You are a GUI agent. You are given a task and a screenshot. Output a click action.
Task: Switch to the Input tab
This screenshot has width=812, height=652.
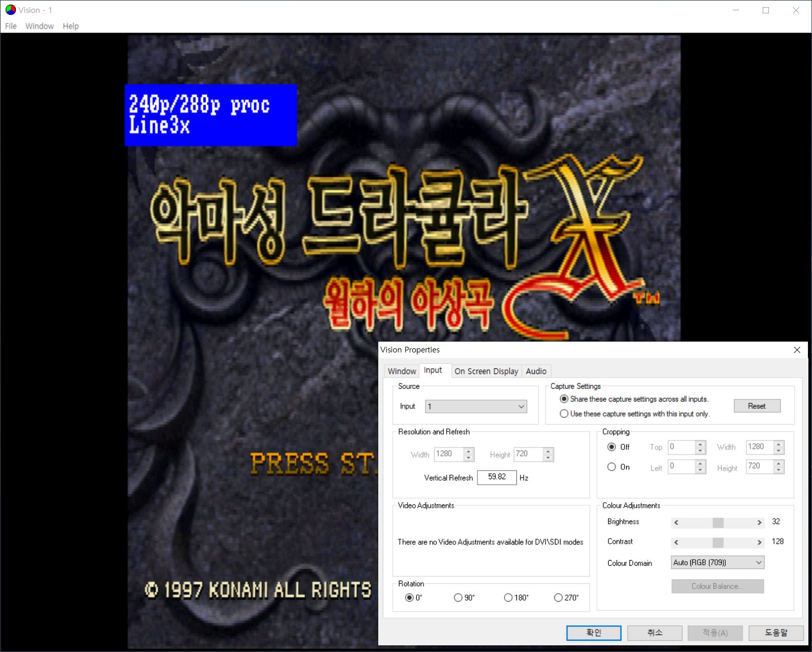pos(433,370)
